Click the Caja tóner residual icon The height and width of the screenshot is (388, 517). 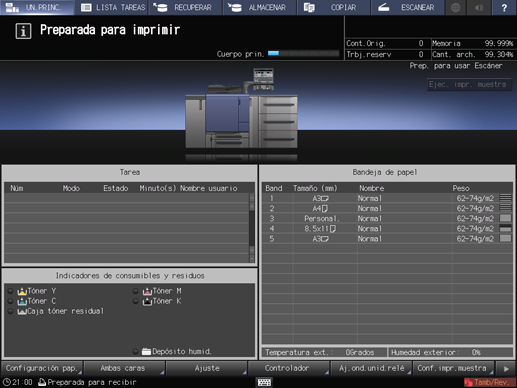[x=22, y=311]
